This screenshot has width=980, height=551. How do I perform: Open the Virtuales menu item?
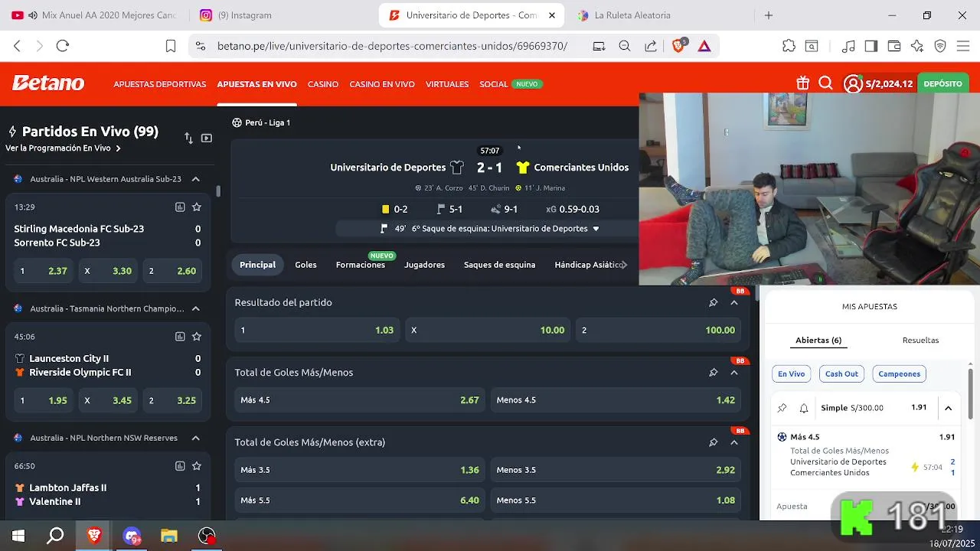447,84
